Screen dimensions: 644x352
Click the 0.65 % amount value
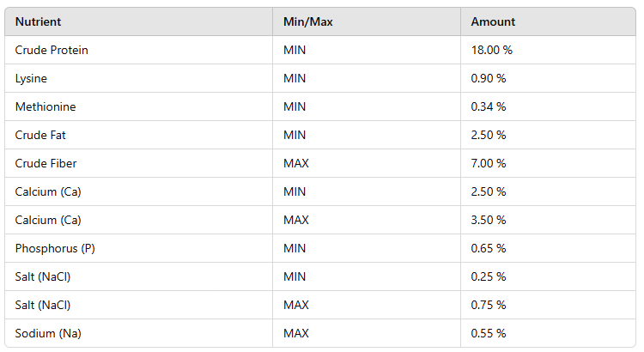[x=489, y=248]
